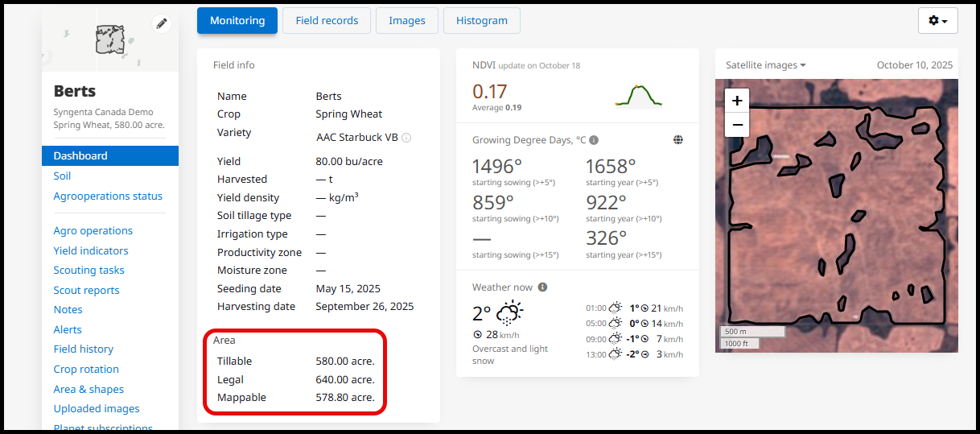Click the globe icon in Growing Degree Days
The height and width of the screenshot is (434, 980).
(x=678, y=140)
